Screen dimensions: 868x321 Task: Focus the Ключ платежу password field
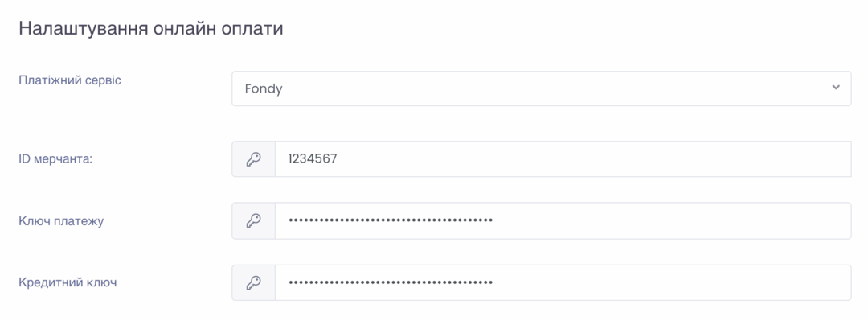click(563, 220)
